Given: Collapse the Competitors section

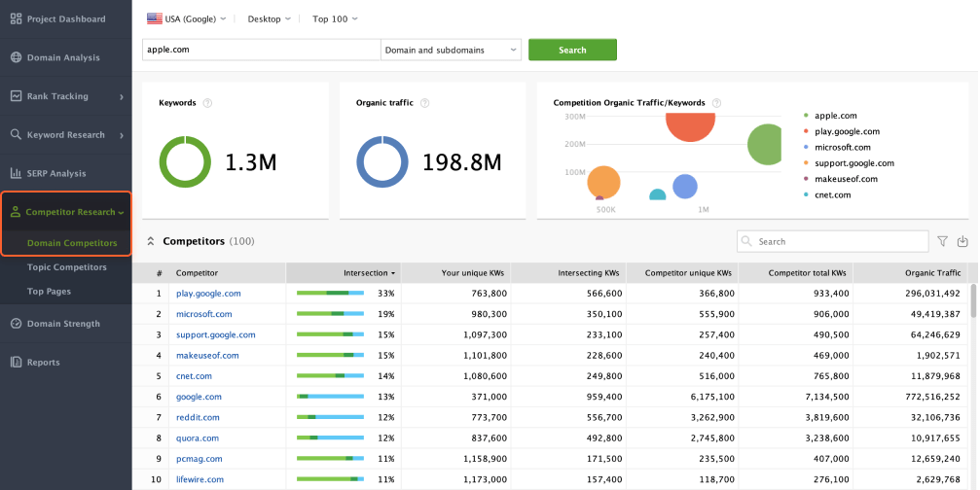Looking at the screenshot, I should tap(151, 241).
